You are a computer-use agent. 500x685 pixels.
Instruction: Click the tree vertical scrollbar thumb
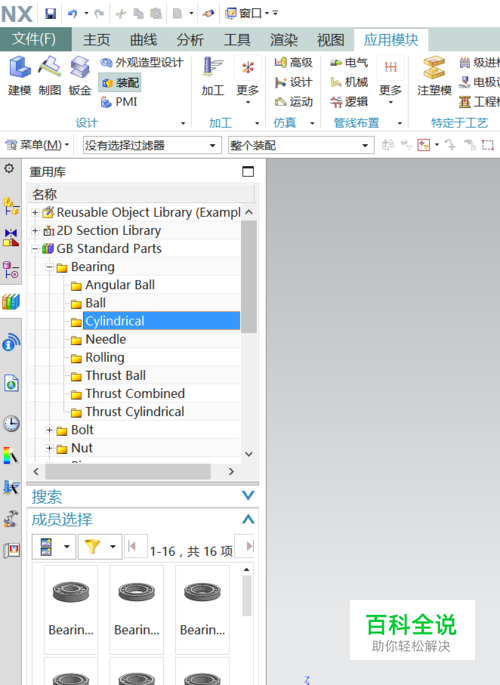coord(248,277)
